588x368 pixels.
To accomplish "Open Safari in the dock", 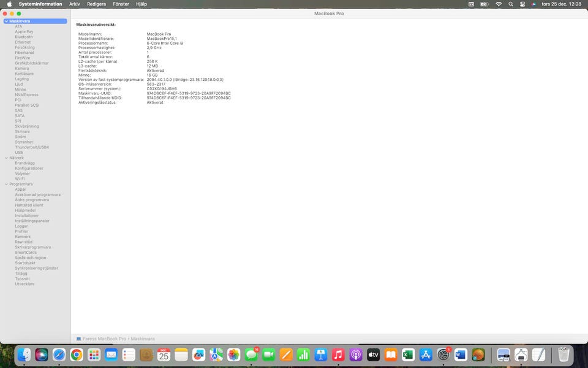I will (59, 355).
